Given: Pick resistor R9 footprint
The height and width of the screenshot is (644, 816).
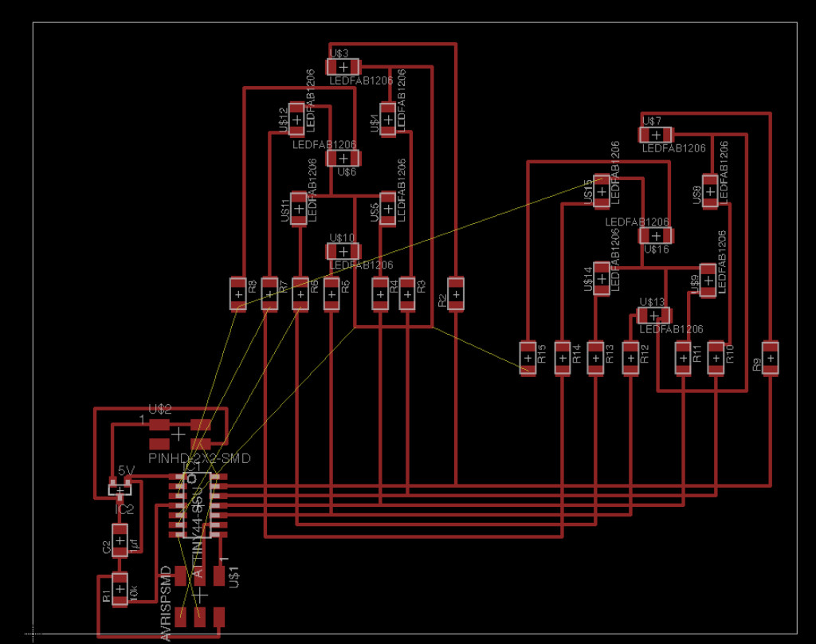Looking at the screenshot, I should point(771,358).
